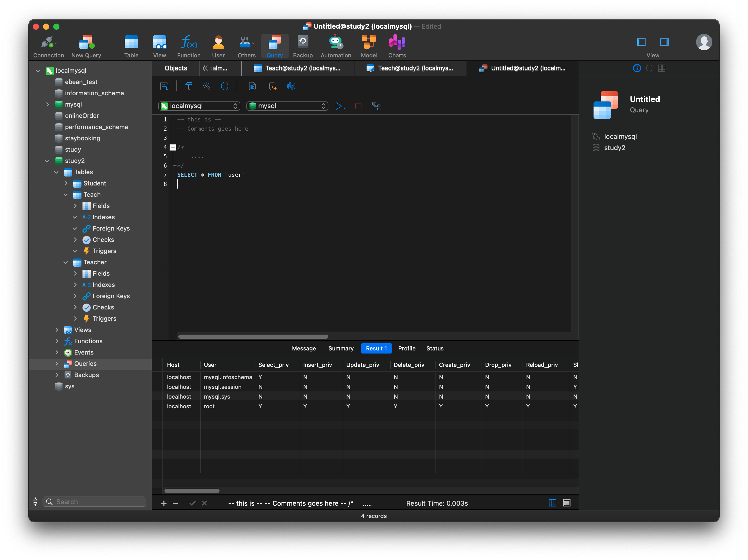The width and height of the screenshot is (748, 560).
Task: Toggle the left sidebar pane view
Action: point(641,42)
